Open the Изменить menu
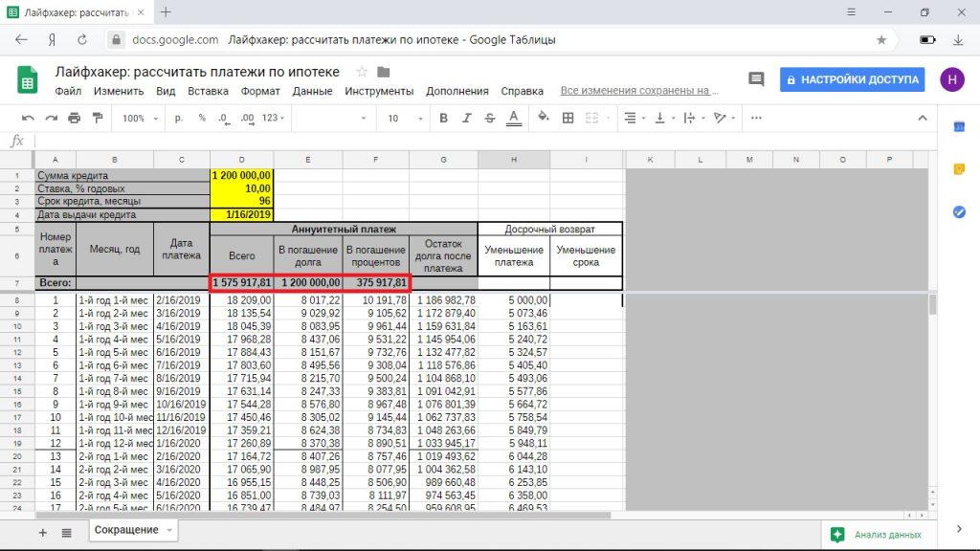This screenshot has height=551, width=980. pyautogui.click(x=119, y=91)
